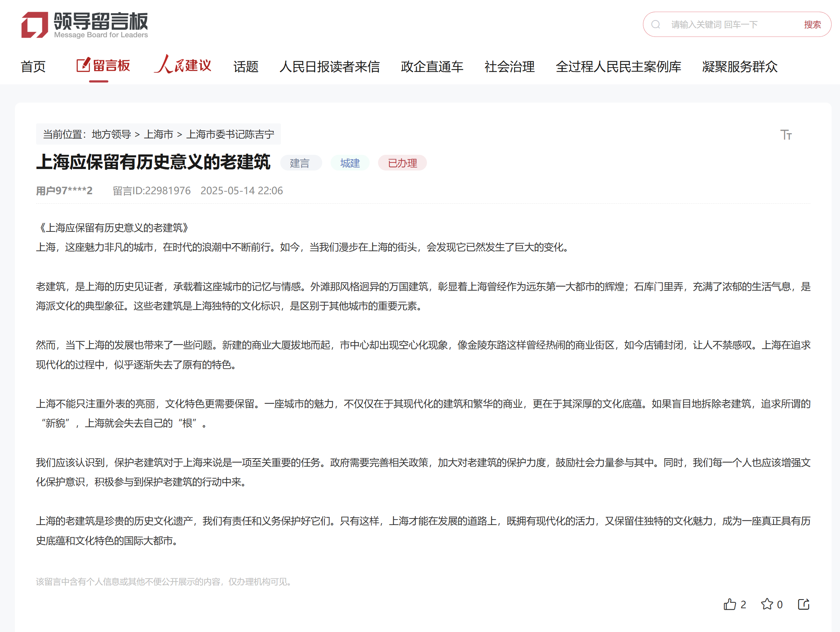Click 地方领导 breadcrumb link

coord(111,134)
